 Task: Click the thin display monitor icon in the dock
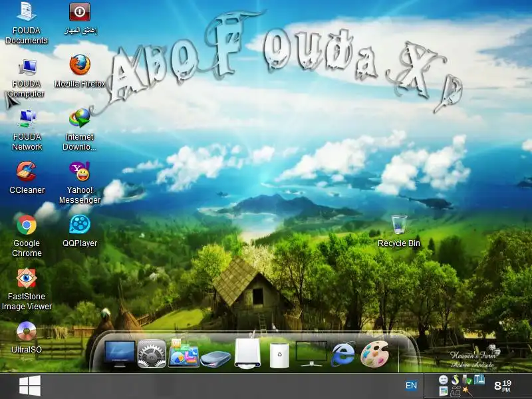coord(311,354)
